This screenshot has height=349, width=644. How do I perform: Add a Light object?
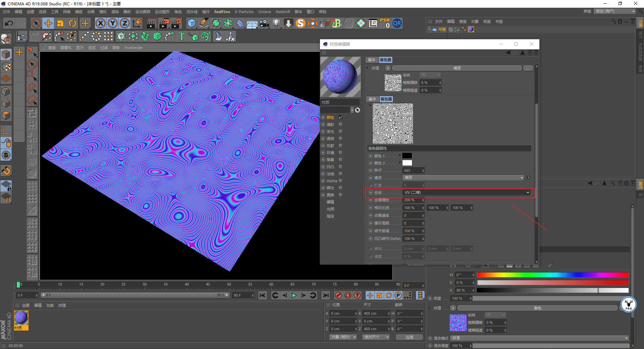[x=276, y=23]
